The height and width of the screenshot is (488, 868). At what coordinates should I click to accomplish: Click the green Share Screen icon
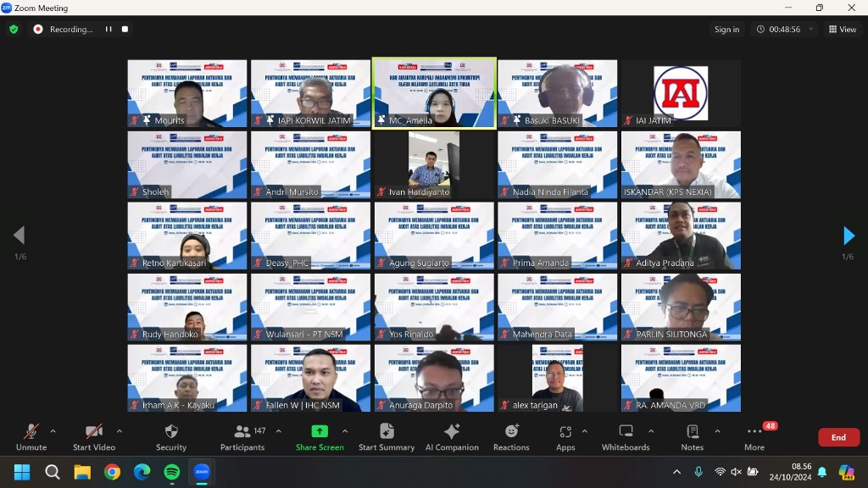click(x=320, y=431)
